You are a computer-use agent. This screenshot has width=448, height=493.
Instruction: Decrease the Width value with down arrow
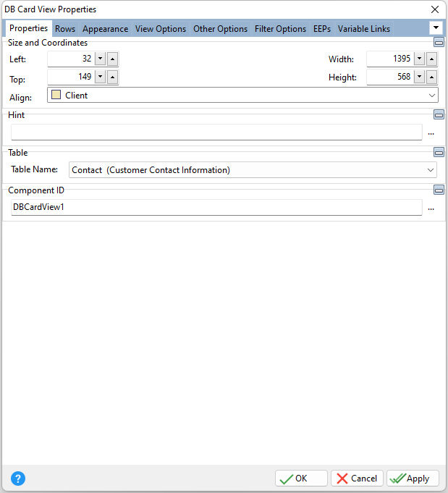click(x=419, y=59)
